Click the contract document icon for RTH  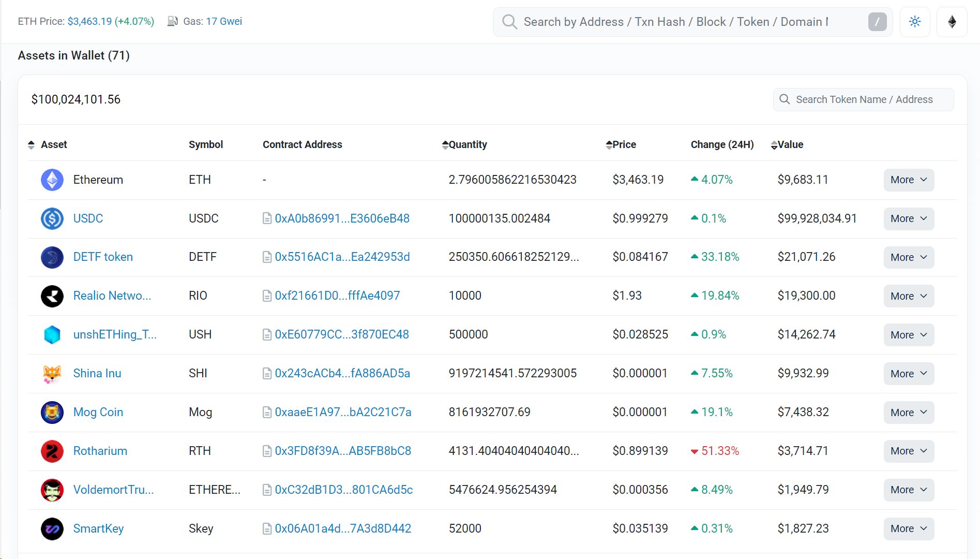(267, 451)
